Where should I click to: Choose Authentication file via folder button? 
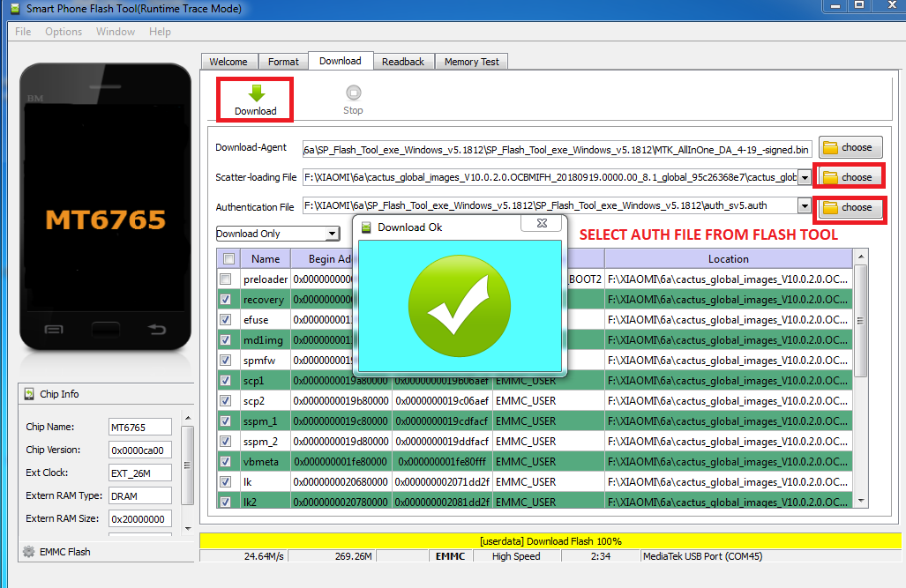pos(850,207)
